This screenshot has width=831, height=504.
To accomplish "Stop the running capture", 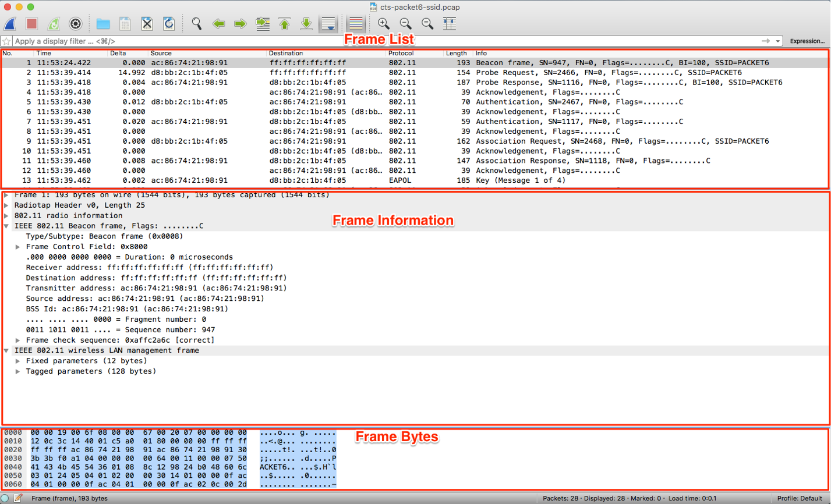I will coord(31,23).
